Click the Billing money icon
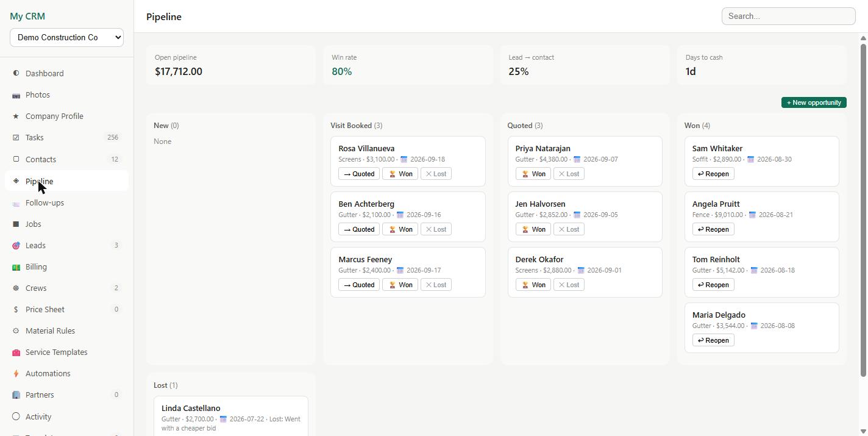The width and height of the screenshot is (868, 436). (x=16, y=267)
